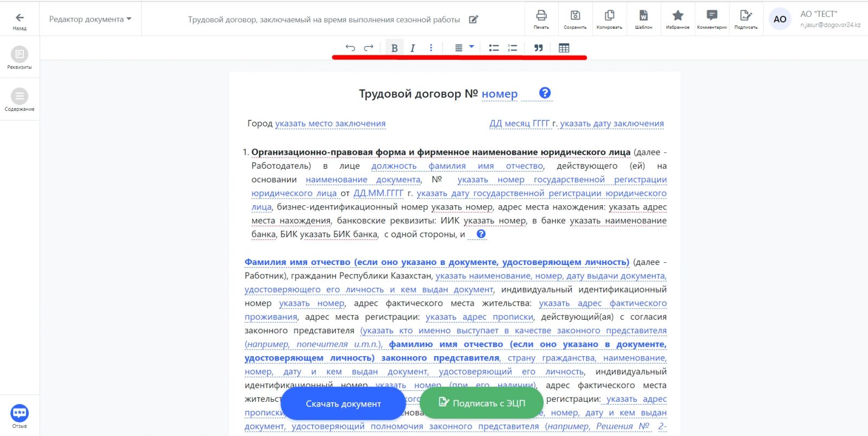Fill 'указать место заключения' field
Viewport: 868px width, 436px height.
330,123
